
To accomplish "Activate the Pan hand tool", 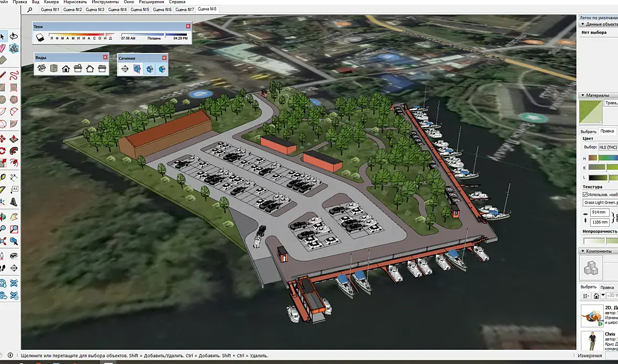I will [14, 217].
